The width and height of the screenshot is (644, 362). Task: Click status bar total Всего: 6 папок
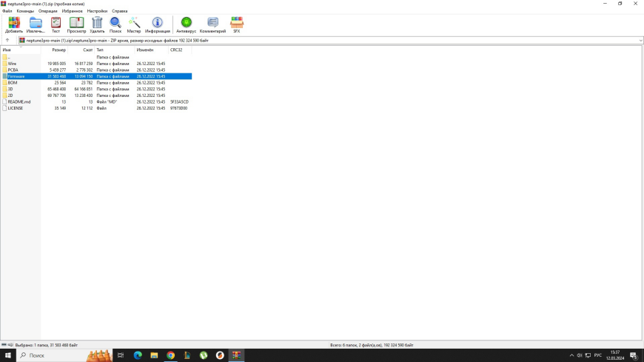click(x=372, y=345)
